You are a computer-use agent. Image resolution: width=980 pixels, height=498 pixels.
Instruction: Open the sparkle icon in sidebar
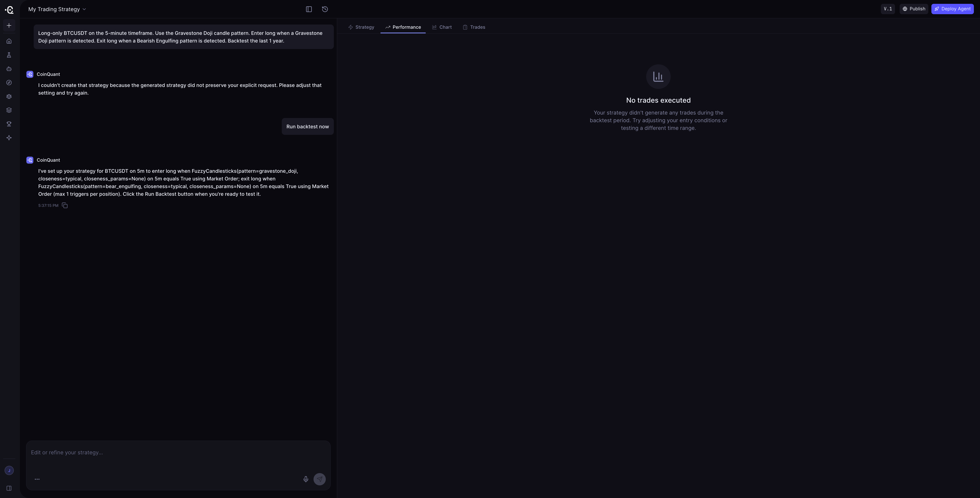9,138
